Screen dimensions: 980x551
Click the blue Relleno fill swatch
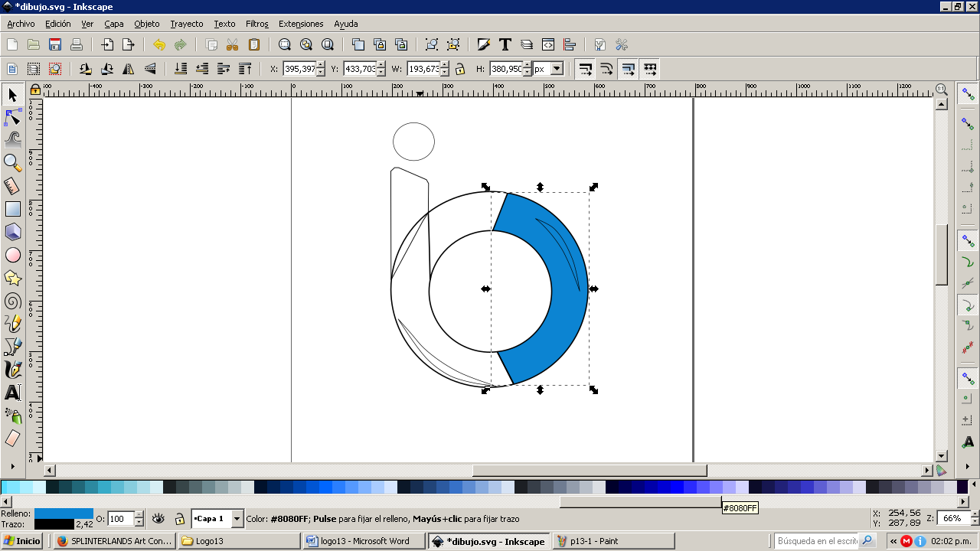pos(64,514)
